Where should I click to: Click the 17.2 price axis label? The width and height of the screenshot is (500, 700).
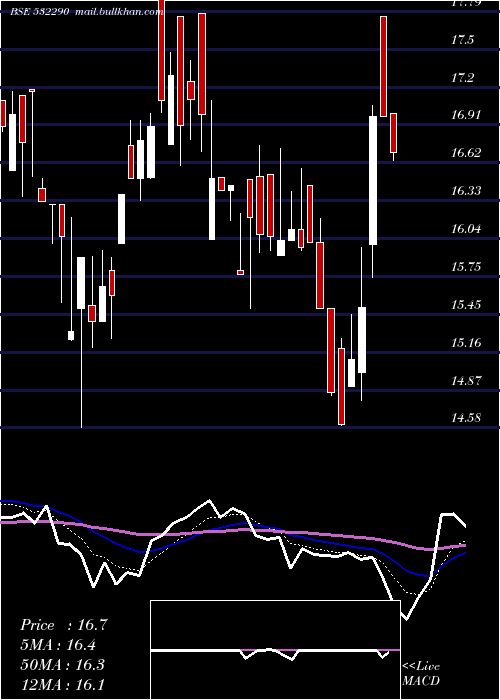click(x=462, y=78)
